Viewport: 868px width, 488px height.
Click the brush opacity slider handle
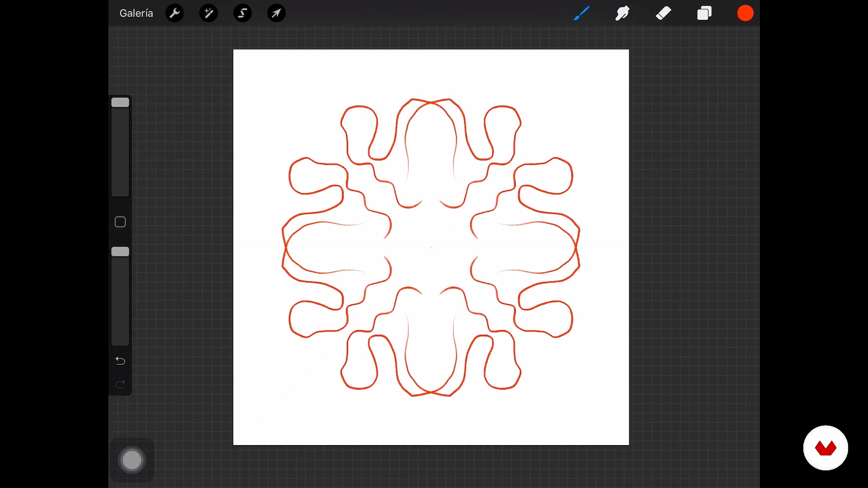click(120, 252)
